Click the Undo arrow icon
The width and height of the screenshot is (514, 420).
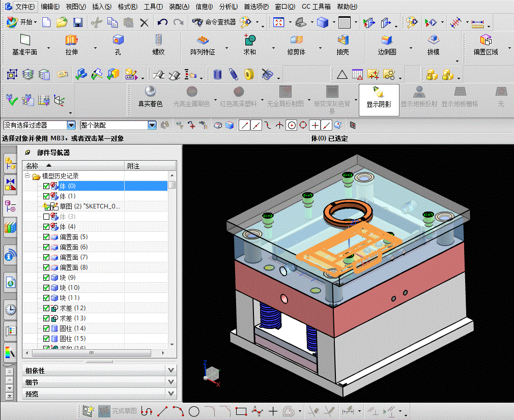point(162,22)
